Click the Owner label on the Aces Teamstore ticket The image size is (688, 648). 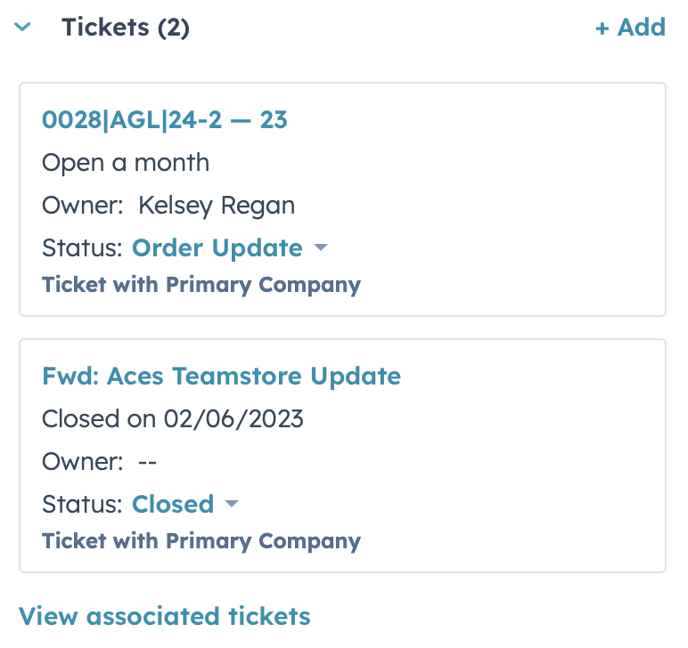(82, 462)
